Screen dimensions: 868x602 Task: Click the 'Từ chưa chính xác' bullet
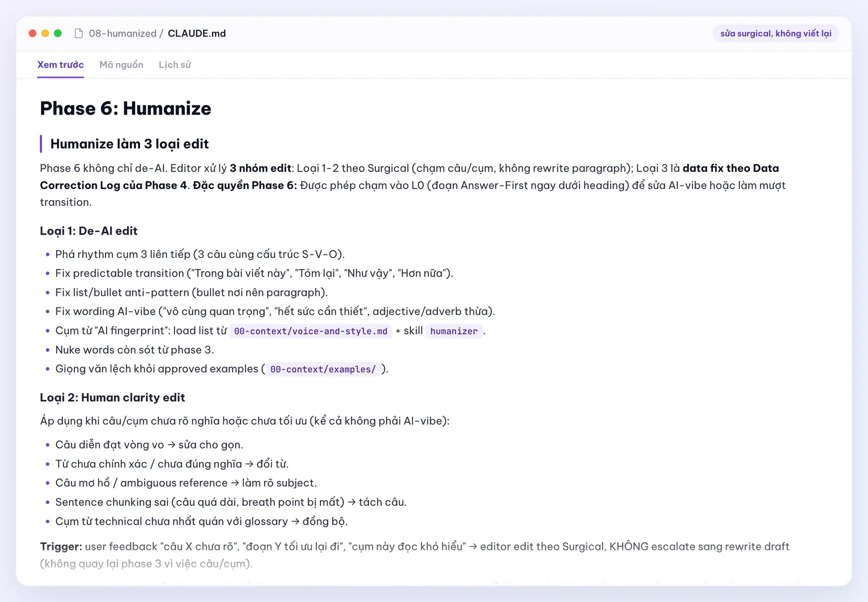point(172,464)
